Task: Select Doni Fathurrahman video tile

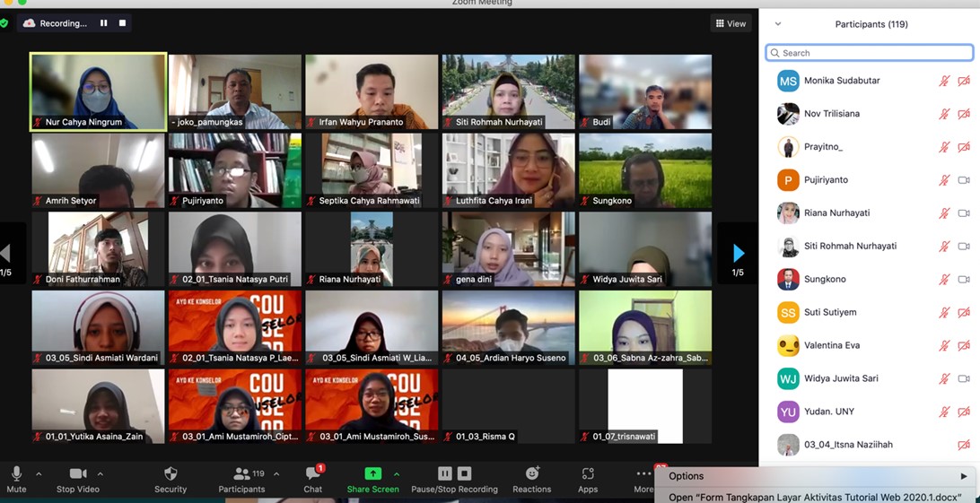Action: (x=98, y=249)
